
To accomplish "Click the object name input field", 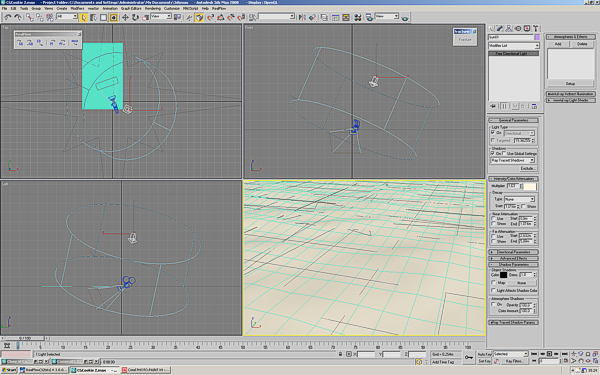I will (511, 37).
